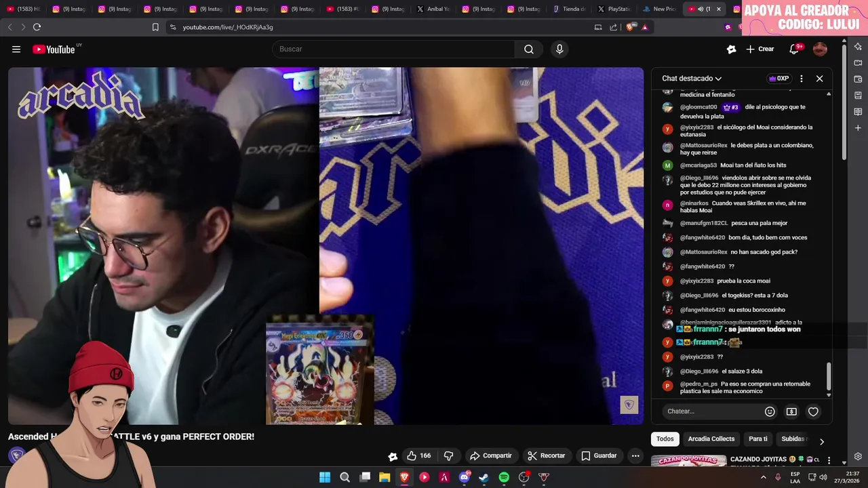Open the @gloomcat00 chat message author
This screenshot has height=488, width=868.
tap(698, 107)
